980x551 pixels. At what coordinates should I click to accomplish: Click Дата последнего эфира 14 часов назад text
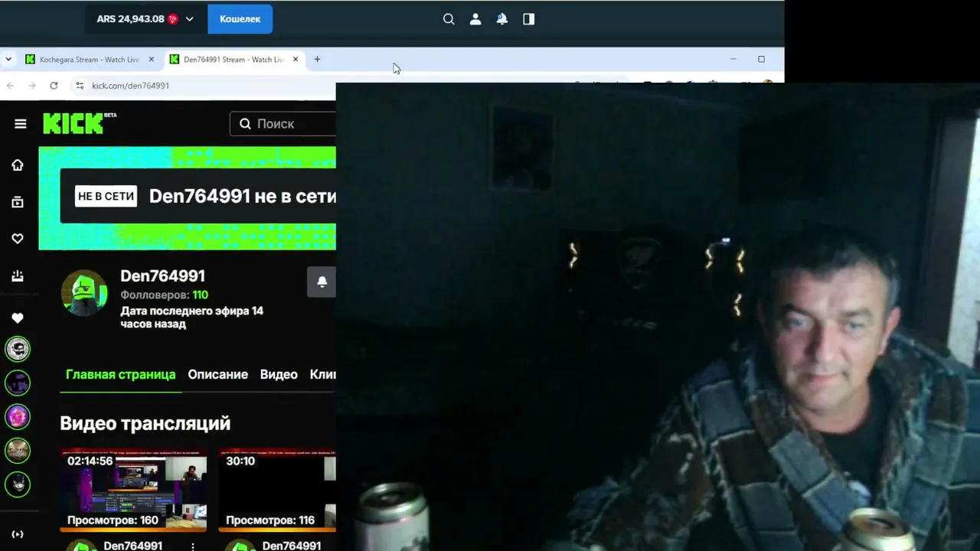191,317
